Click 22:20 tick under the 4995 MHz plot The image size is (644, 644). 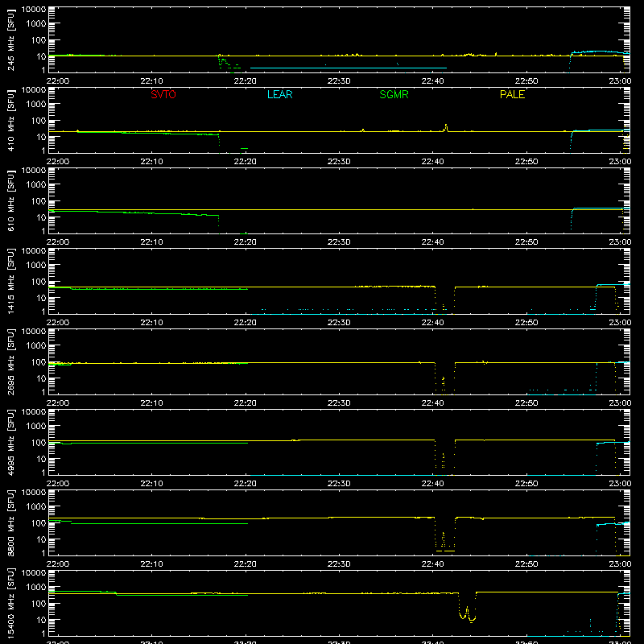click(x=246, y=484)
